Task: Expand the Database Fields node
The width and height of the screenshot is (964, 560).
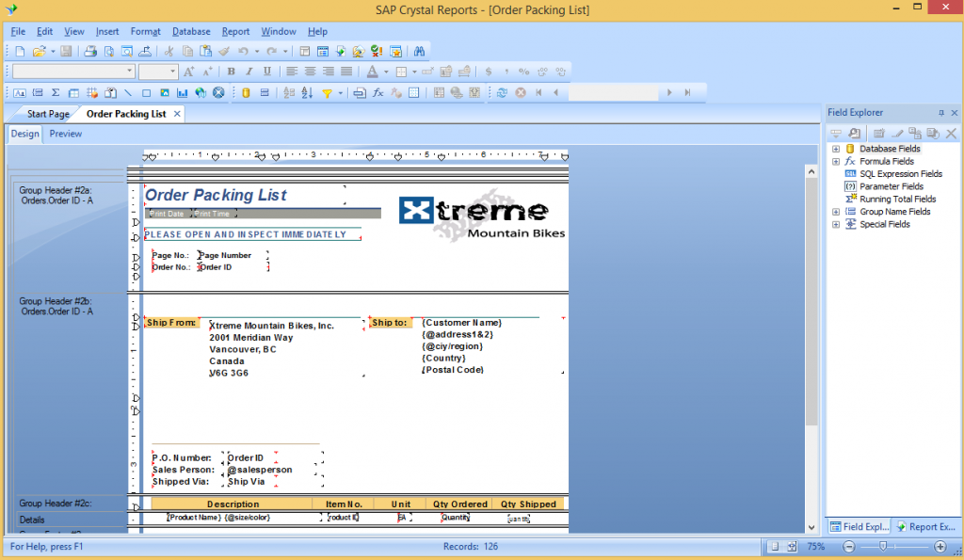Action: coord(836,149)
